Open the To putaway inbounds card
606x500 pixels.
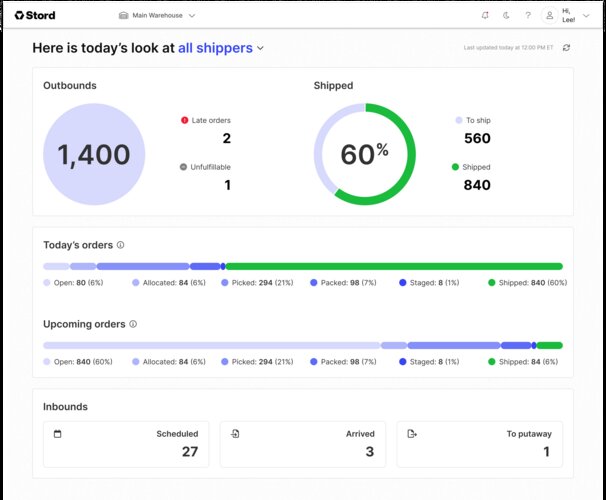point(479,443)
